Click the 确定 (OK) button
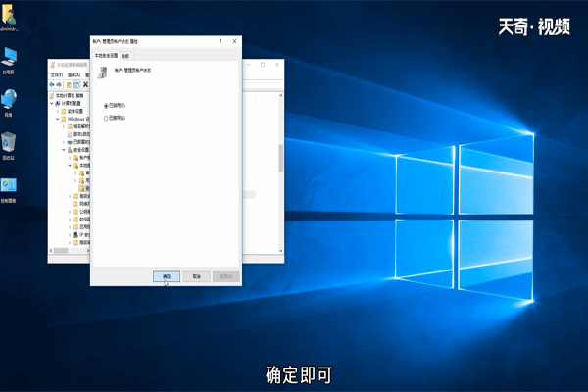Screen dimensions: 588x392 [x=167, y=276]
